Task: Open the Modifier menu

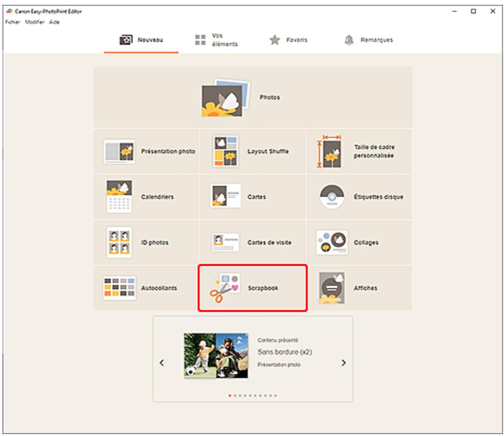Action: point(35,22)
